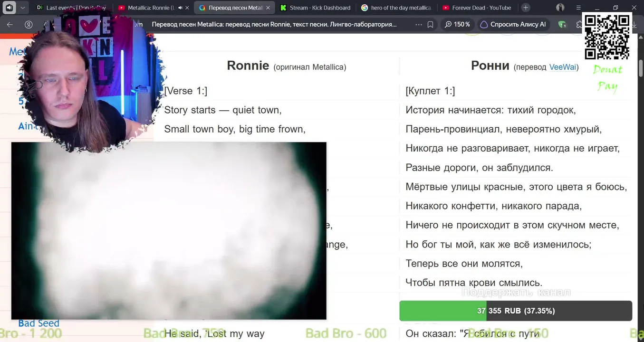The image size is (644, 342).
Task: Click the donation goal progress bar
Action: [516, 311]
